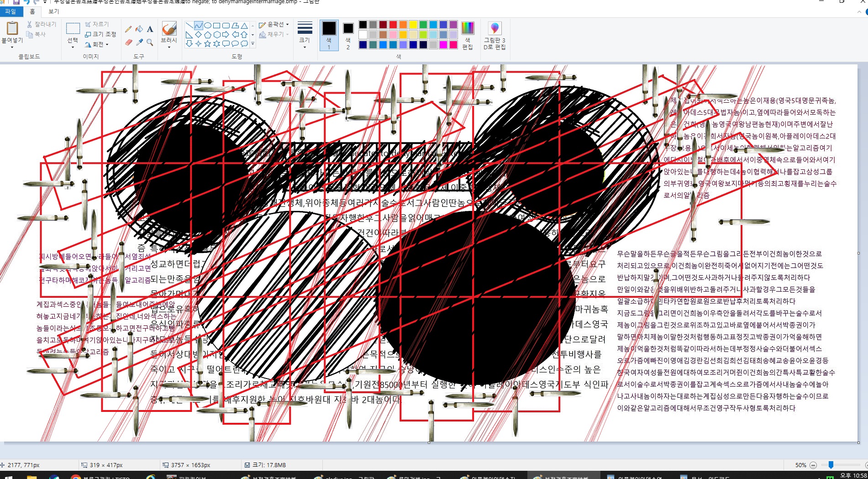Select the Magnifier tool
The height and width of the screenshot is (479, 868).
click(150, 42)
